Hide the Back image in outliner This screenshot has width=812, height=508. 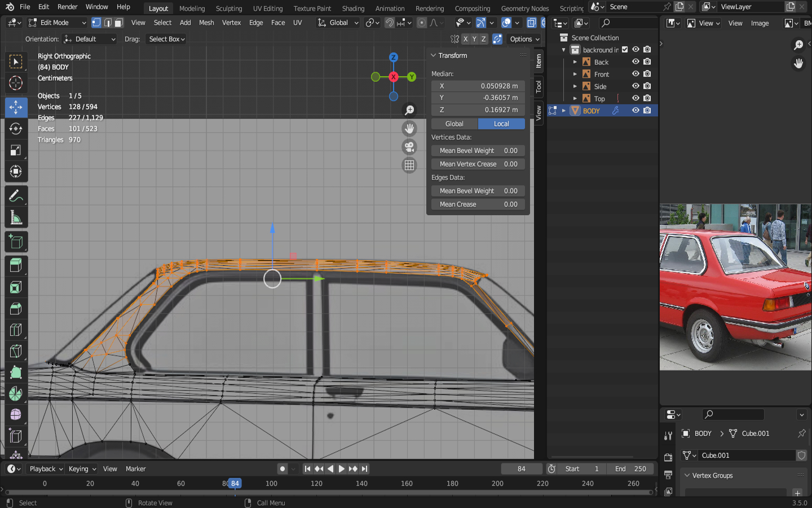click(636, 62)
